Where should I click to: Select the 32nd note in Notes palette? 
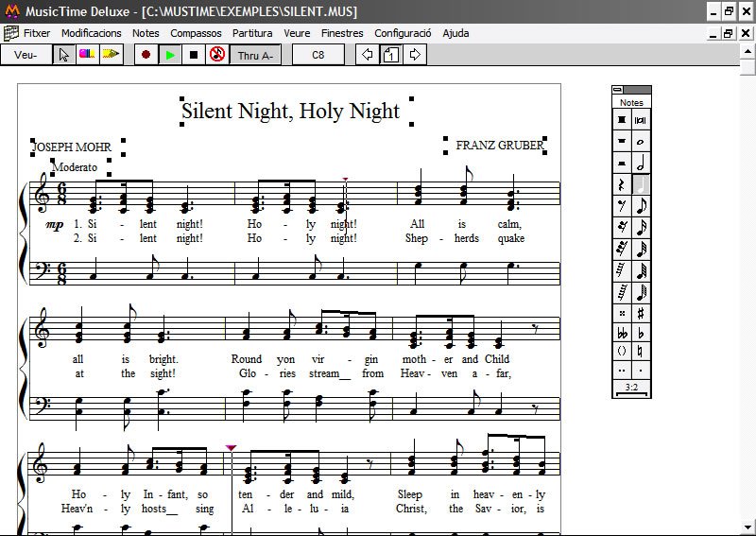pos(641,249)
